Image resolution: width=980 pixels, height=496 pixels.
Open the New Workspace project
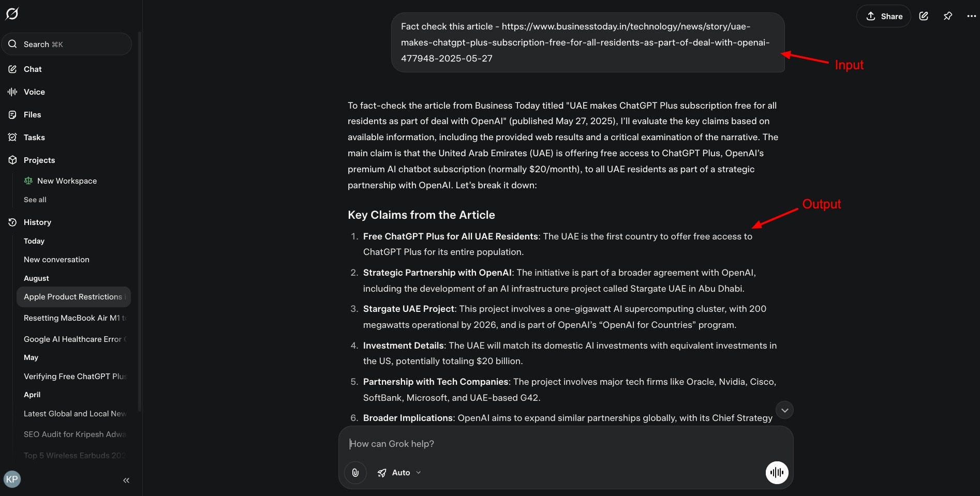click(67, 181)
